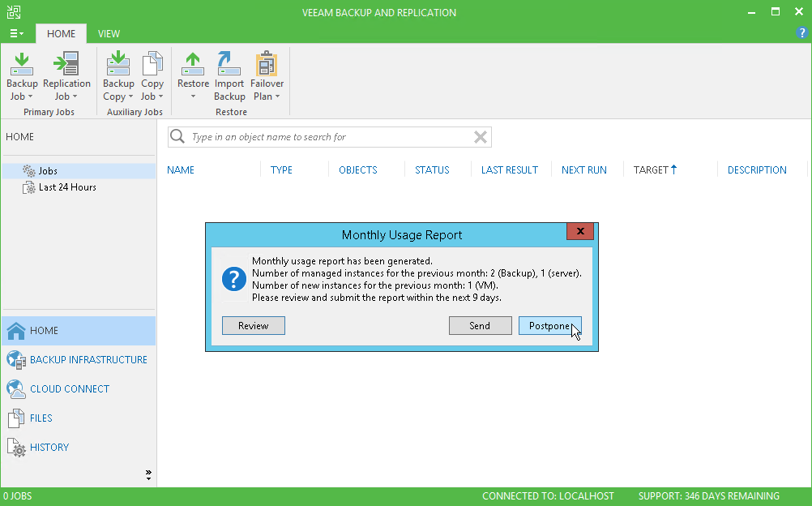Select Last 24 Hours in the tree
The image size is (812, 506).
pos(67,187)
